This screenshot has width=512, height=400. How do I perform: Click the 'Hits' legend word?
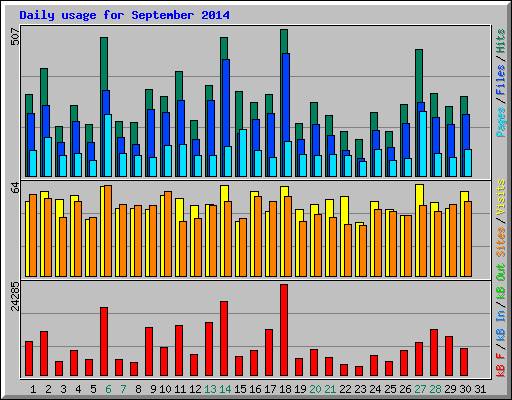(501, 41)
